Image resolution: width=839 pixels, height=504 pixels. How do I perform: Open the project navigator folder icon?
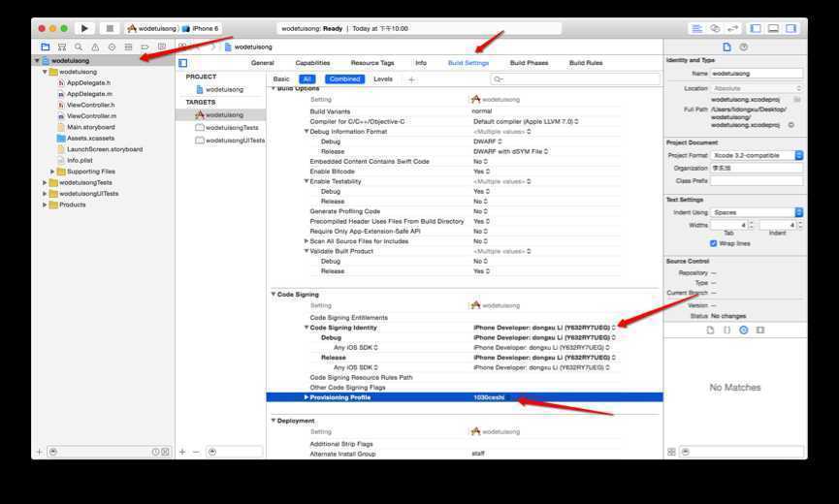(x=46, y=47)
